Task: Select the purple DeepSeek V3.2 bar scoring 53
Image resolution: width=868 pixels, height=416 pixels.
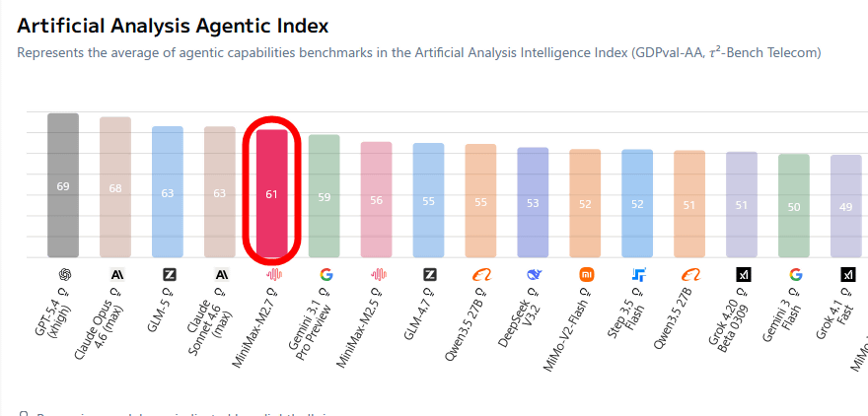Action: [534, 203]
